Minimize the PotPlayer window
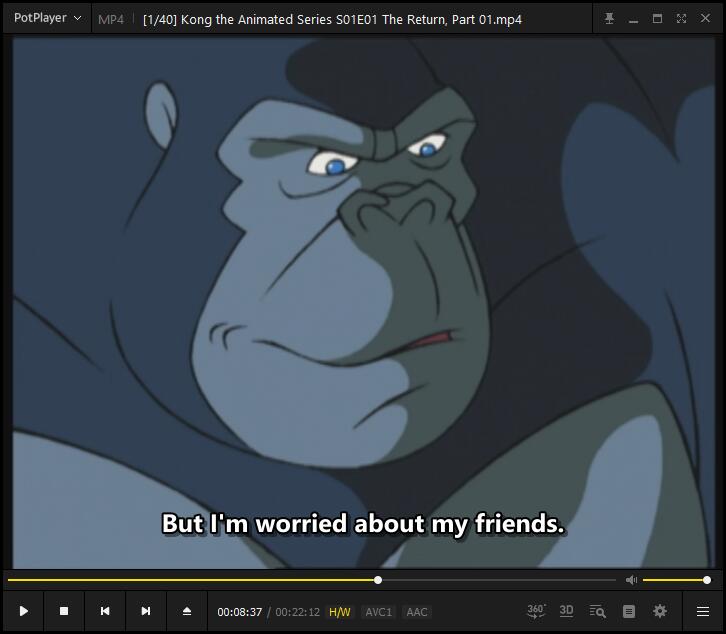726x634 pixels. (633, 19)
